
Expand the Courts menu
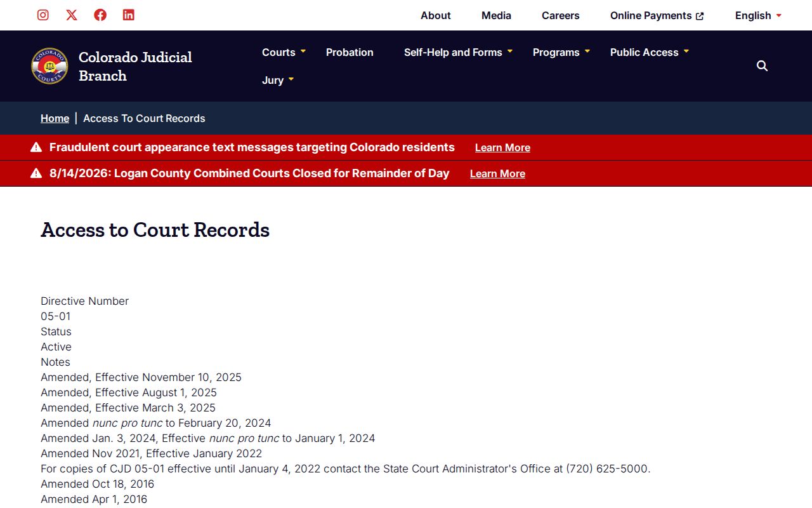[x=284, y=52]
